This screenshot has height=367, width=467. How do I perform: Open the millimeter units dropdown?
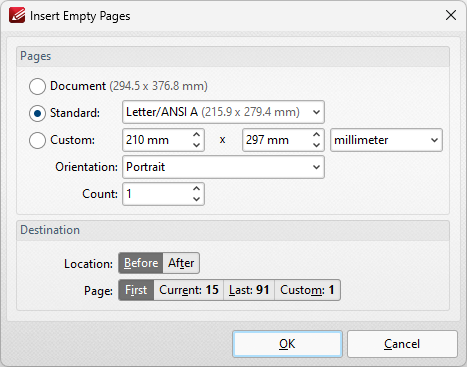point(386,140)
